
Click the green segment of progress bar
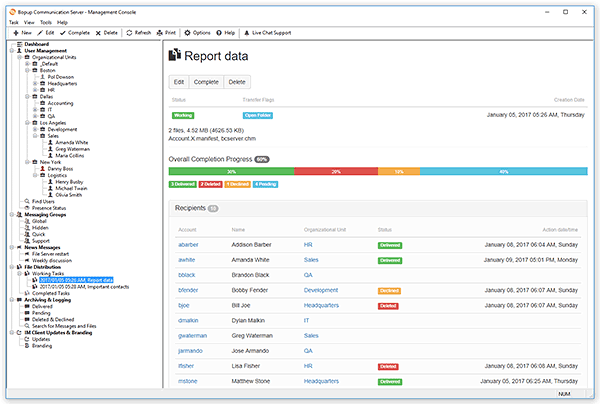(232, 171)
